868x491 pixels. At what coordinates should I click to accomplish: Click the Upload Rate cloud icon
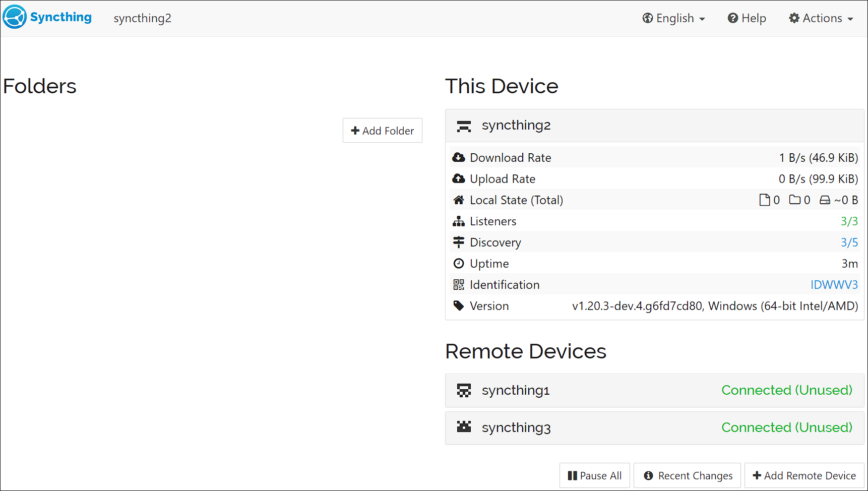click(x=459, y=178)
